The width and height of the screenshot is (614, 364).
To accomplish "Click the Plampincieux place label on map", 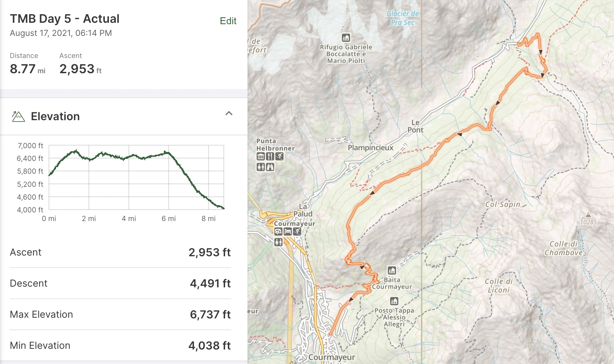I will tap(370, 148).
